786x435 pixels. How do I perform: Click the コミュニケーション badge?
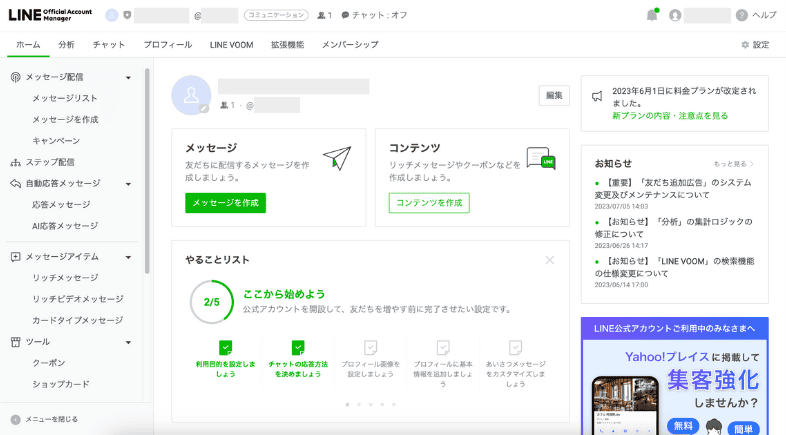(276, 16)
